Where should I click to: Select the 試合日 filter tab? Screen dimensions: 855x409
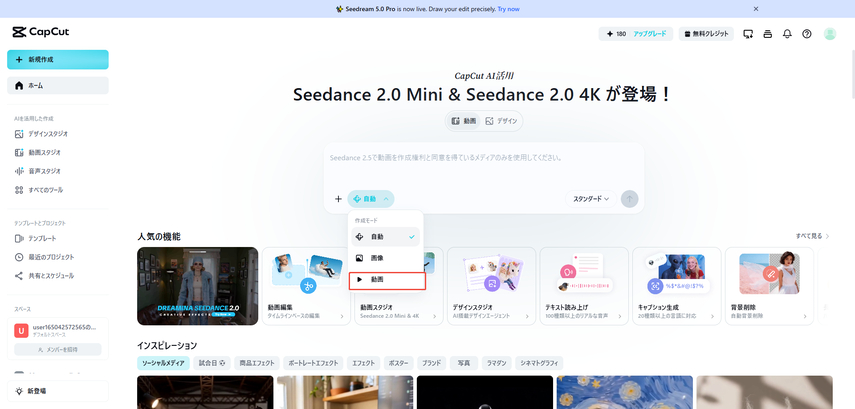point(212,363)
